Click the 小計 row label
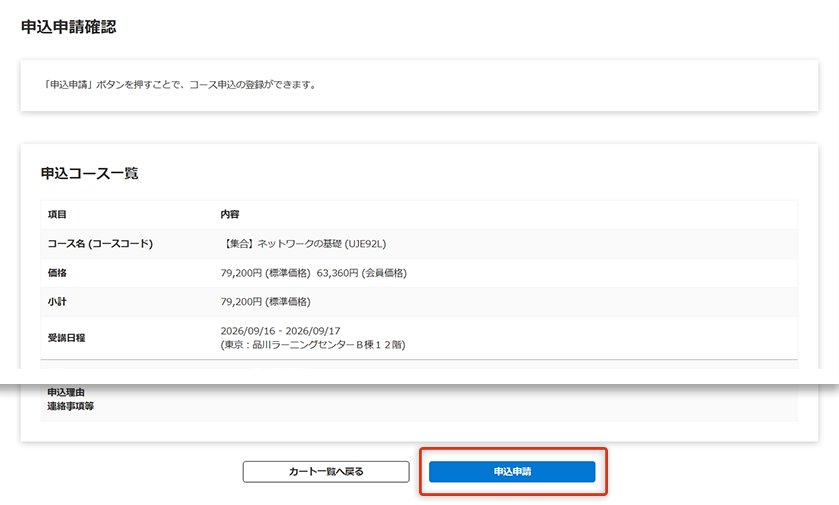The height and width of the screenshot is (505, 839). (57, 301)
